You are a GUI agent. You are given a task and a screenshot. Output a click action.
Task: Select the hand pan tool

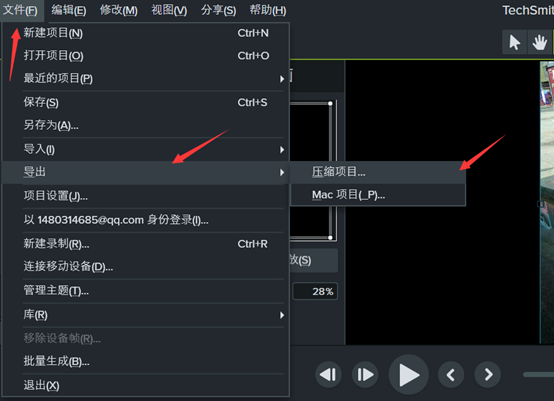tap(539, 42)
